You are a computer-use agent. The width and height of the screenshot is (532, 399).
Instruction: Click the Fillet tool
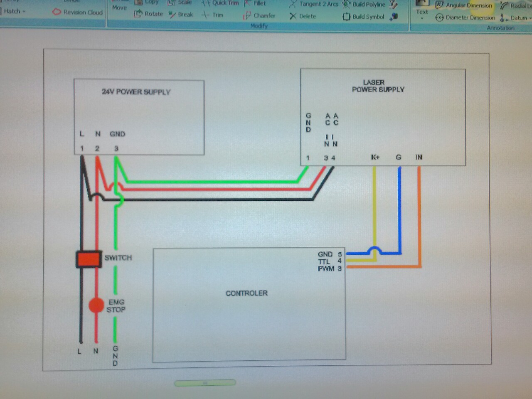coord(255,3)
